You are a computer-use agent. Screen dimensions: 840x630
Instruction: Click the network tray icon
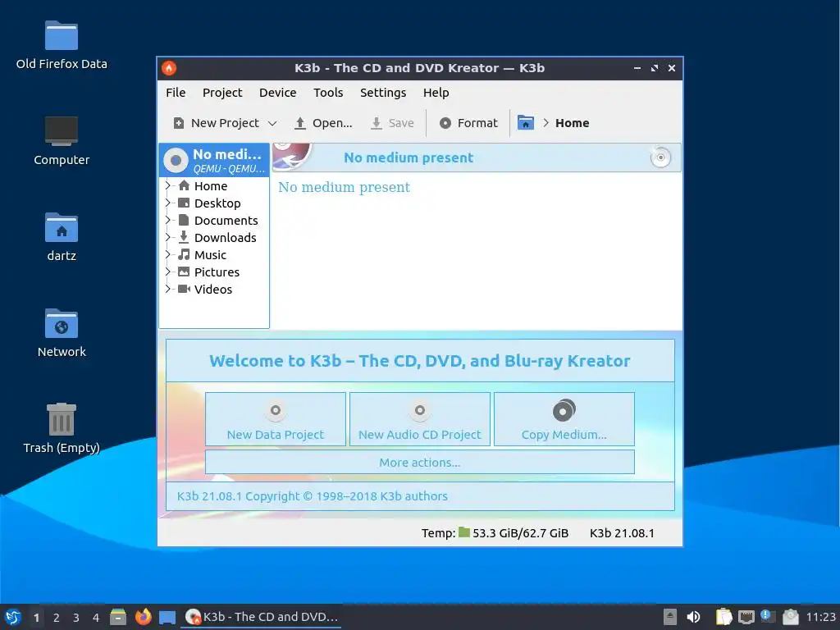(746, 617)
